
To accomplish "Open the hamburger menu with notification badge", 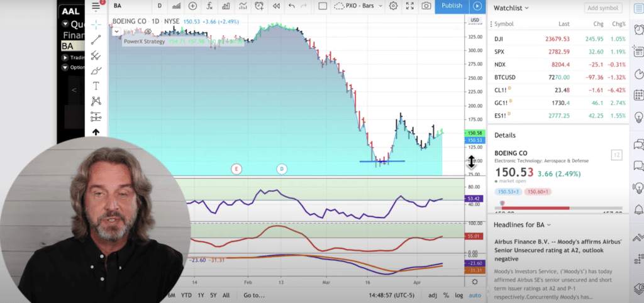I will coord(96,6).
